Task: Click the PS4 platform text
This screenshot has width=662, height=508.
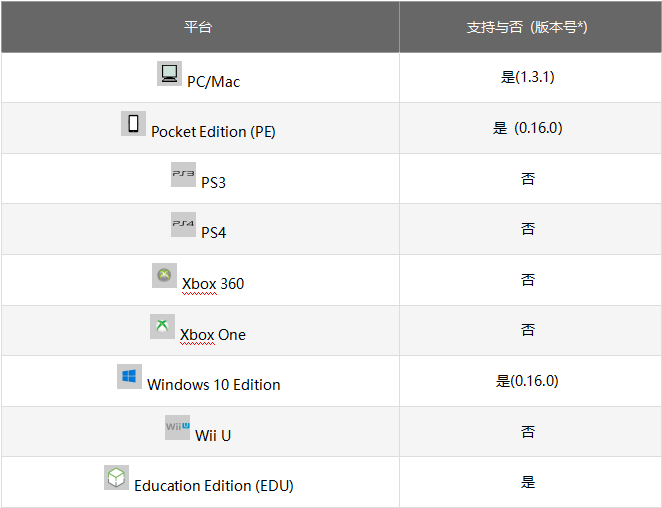Action: click(213, 233)
